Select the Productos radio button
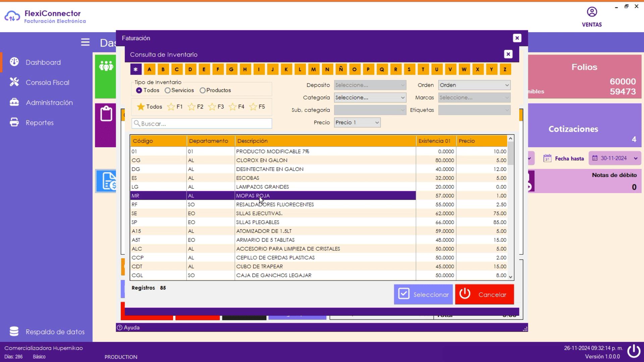The height and width of the screenshot is (362, 644). pos(202,90)
